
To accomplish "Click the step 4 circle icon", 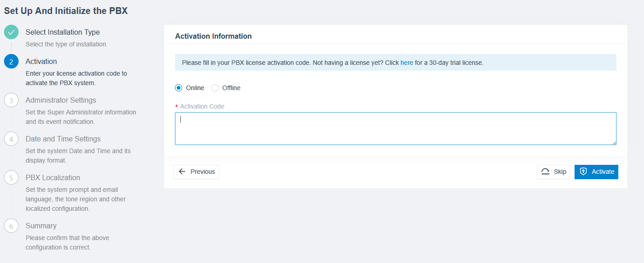I will coord(11,139).
